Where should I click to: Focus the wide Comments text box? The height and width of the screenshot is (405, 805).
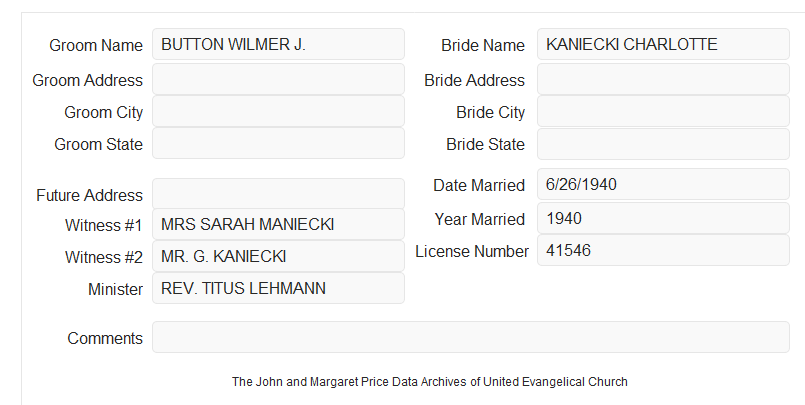[471, 337]
